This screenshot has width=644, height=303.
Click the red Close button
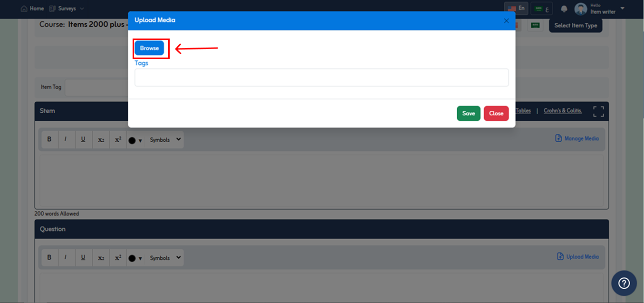(496, 113)
